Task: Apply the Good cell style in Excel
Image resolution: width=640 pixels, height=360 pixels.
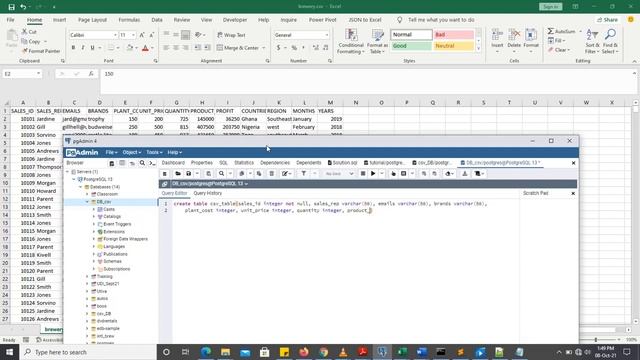Action: pos(411,46)
